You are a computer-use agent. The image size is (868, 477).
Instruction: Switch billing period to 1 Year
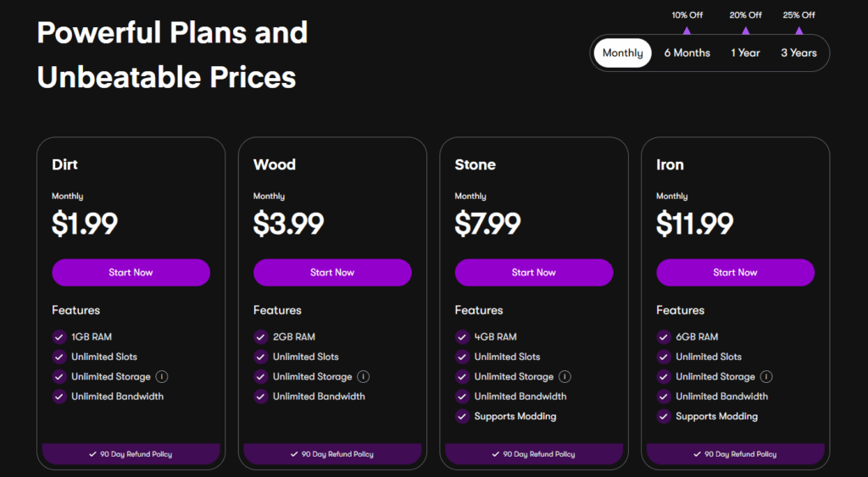(x=745, y=53)
